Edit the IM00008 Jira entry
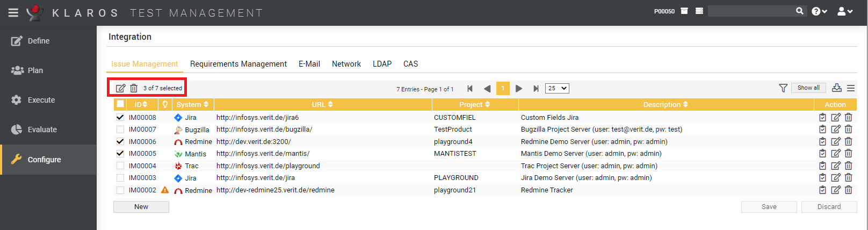 [836, 118]
